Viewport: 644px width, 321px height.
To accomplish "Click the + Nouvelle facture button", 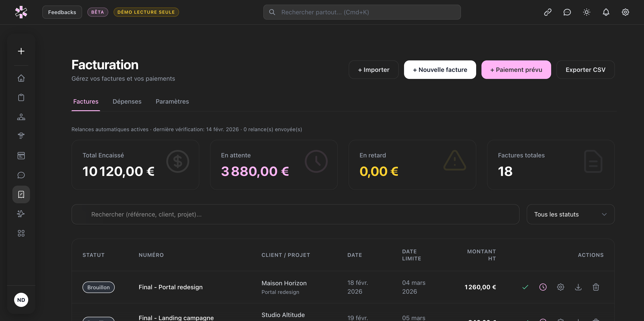I will pyautogui.click(x=440, y=69).
